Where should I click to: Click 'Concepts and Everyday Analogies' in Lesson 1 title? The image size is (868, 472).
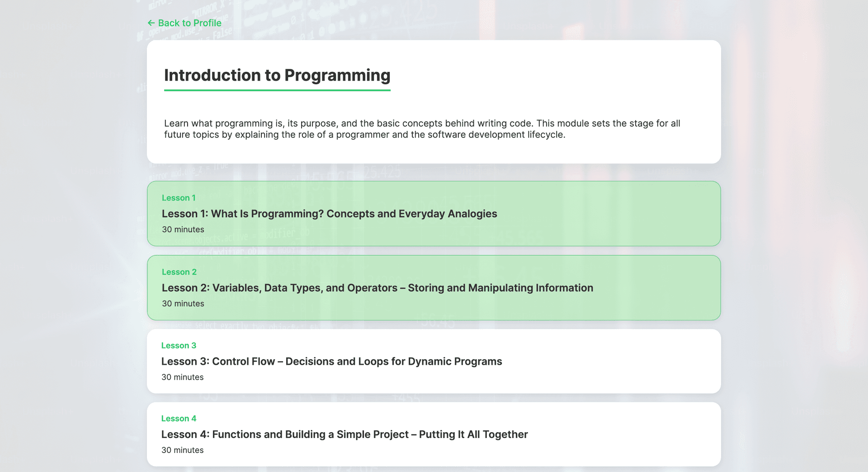pyautogui.click(x=411, y=214)
